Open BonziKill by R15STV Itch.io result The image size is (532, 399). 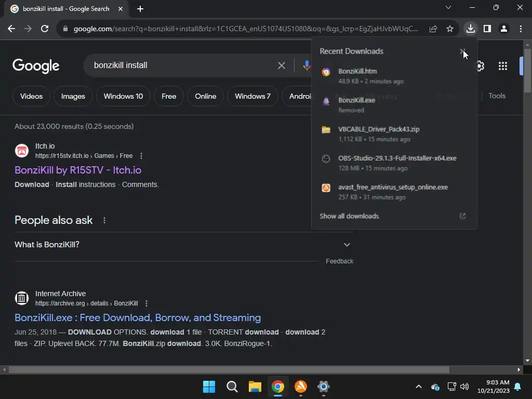(78, 170)
